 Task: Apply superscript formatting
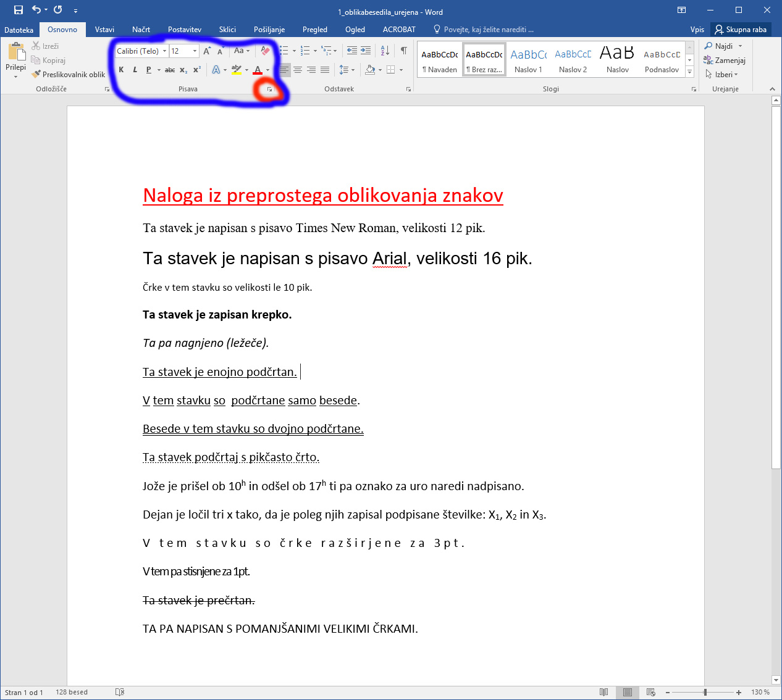tap(197, 70)
